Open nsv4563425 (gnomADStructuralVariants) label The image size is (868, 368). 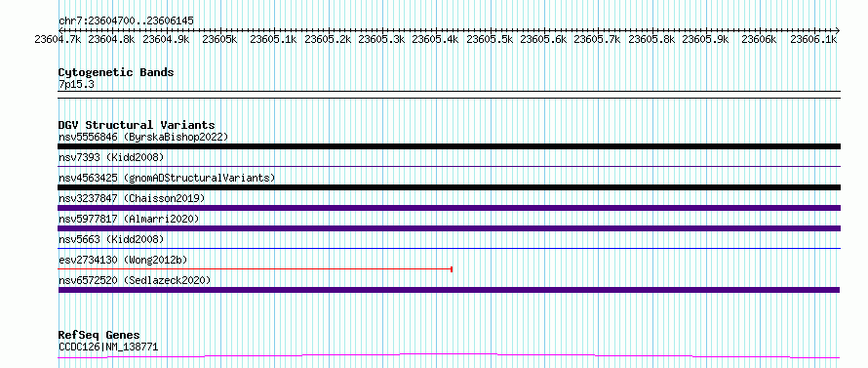coord(167,178)
